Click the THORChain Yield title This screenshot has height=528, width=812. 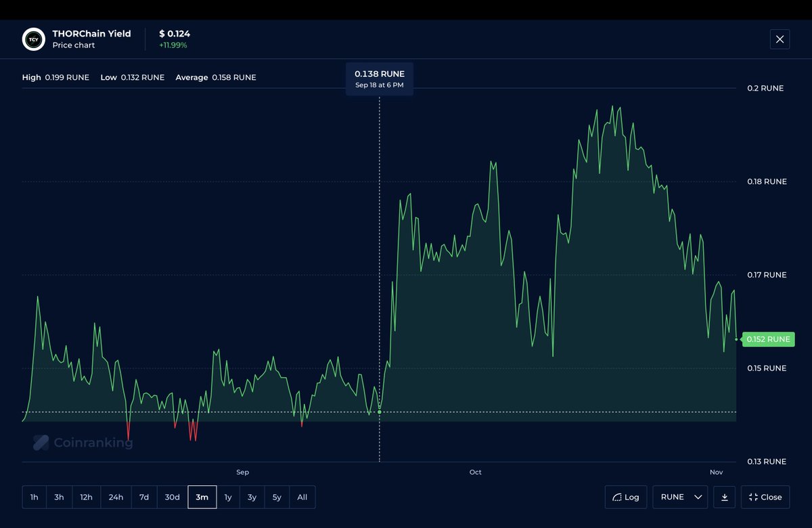pos(91,33)
